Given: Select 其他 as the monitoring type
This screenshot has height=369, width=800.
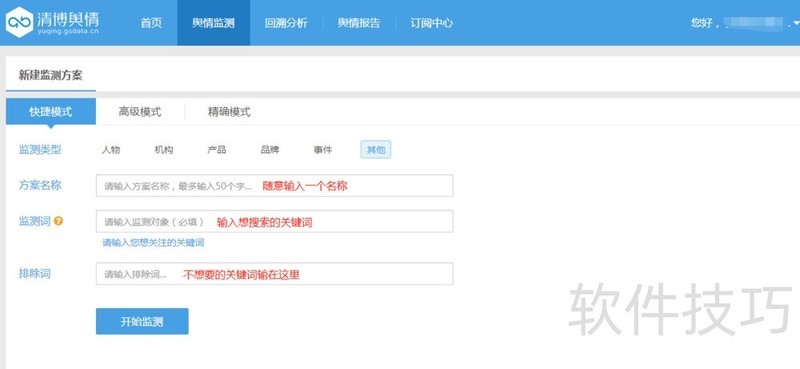Looking at the screenshot, I should 376,150.
